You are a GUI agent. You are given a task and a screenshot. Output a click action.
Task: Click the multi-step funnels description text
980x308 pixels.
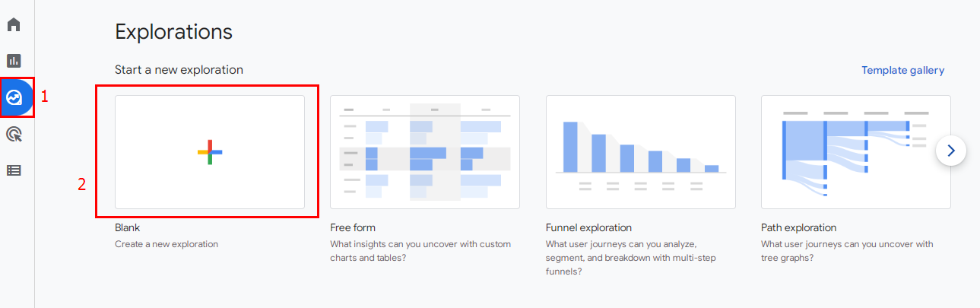tap(631, 259)
